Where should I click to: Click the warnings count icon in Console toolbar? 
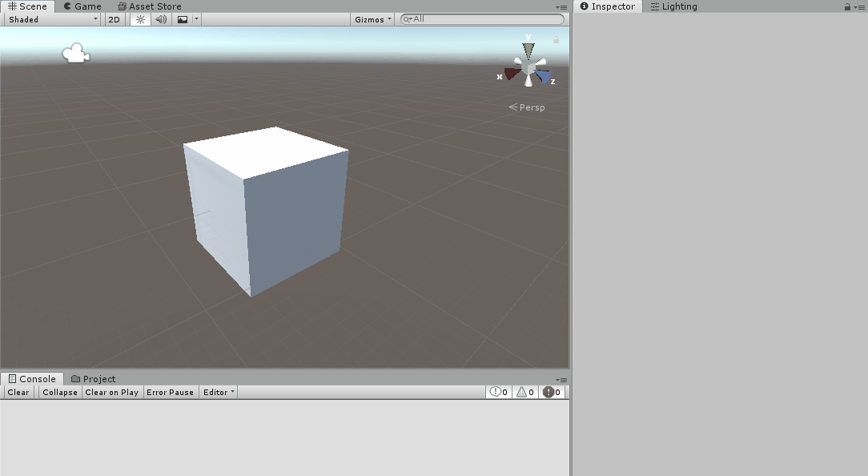click(x=524, y=391)
